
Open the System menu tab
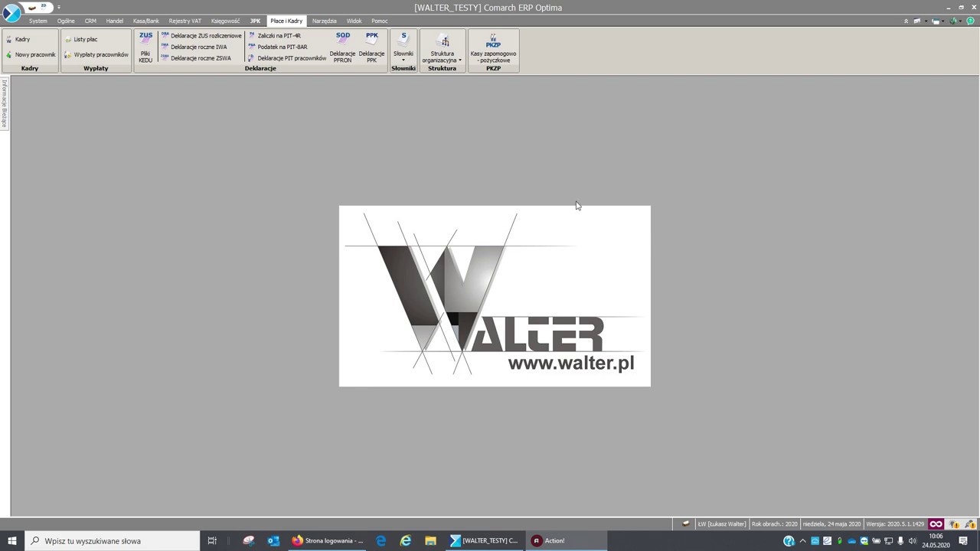coord(38,21)
